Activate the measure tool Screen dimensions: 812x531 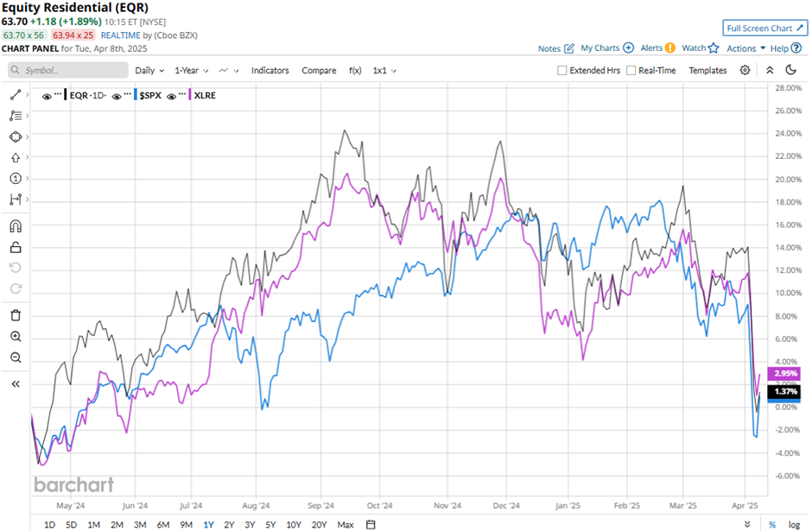pos(16,199)
